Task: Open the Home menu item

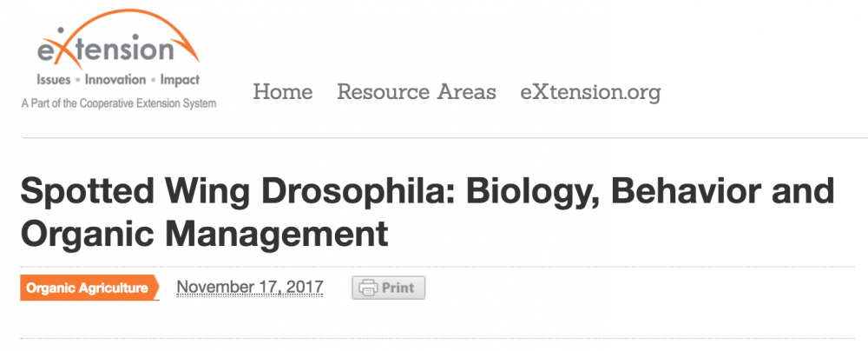Action: coord(283,92)
